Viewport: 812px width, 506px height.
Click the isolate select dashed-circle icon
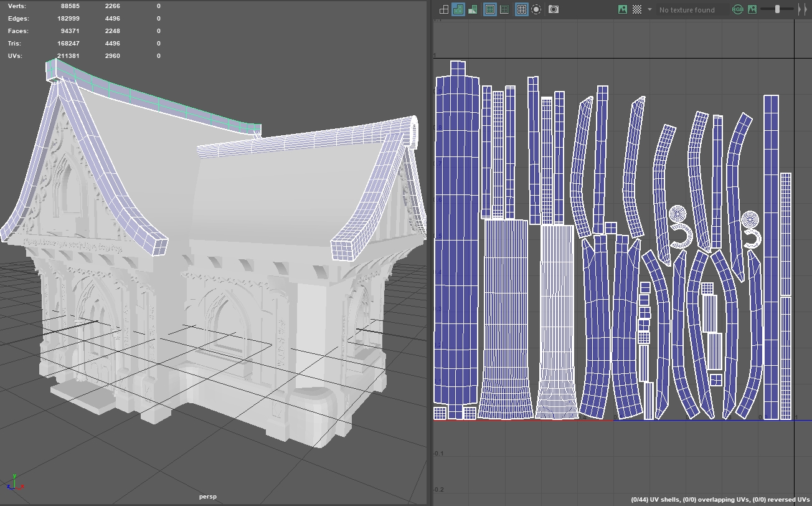coord(536,9)
